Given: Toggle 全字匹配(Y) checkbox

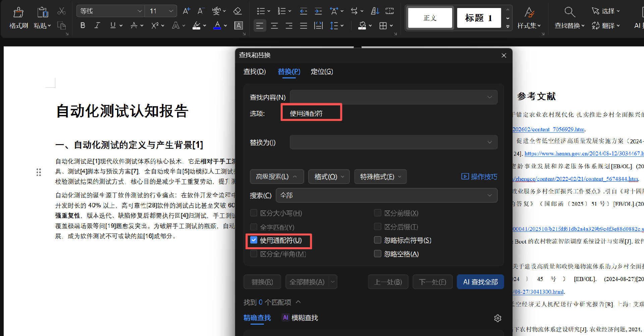Looking at the screenshot, I should pos(254,227).
